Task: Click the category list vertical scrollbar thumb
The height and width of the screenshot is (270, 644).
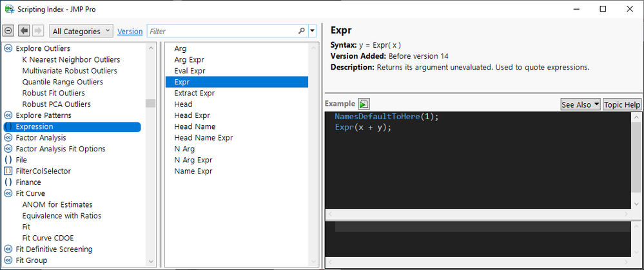Action: click(x=150, y=103)
